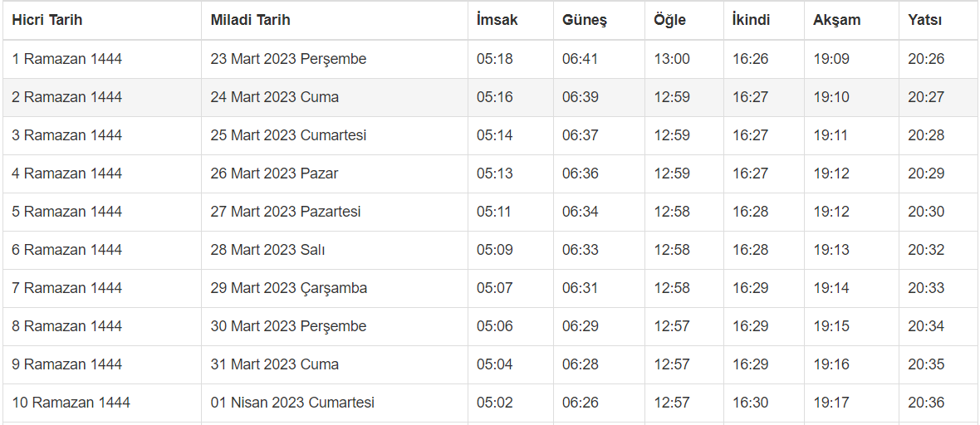Click the Yatsı column header

click(924, 20)
